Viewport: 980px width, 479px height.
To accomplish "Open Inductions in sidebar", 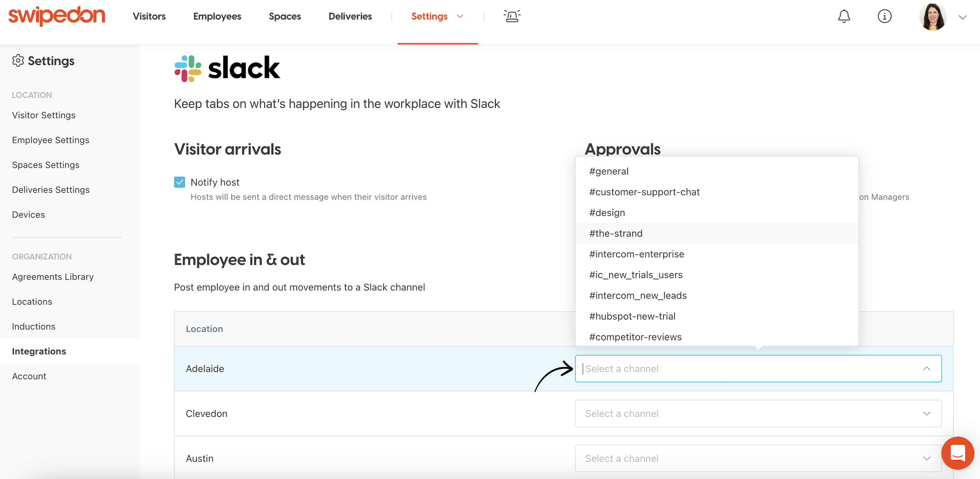I will pyautogui.click(x=33, y=326).
